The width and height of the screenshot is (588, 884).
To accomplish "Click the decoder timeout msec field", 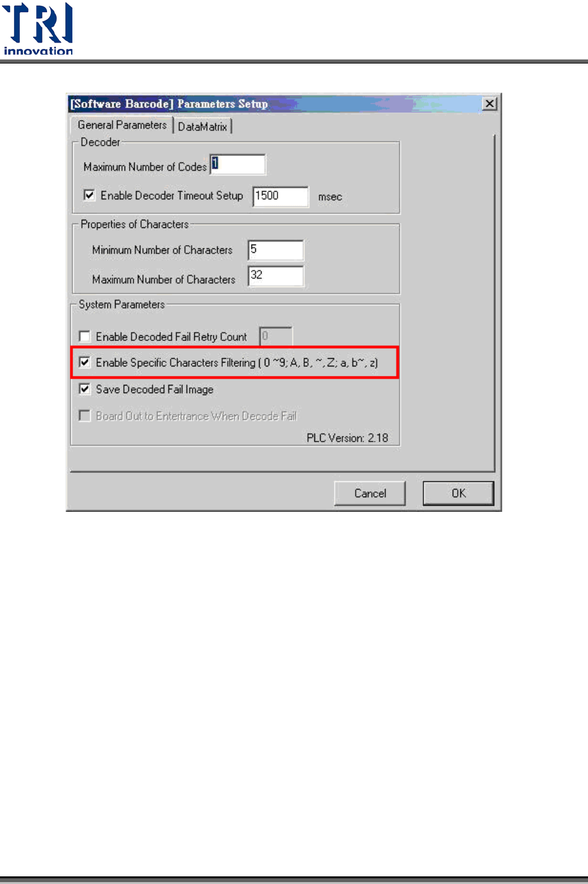I will coord(281,196).
